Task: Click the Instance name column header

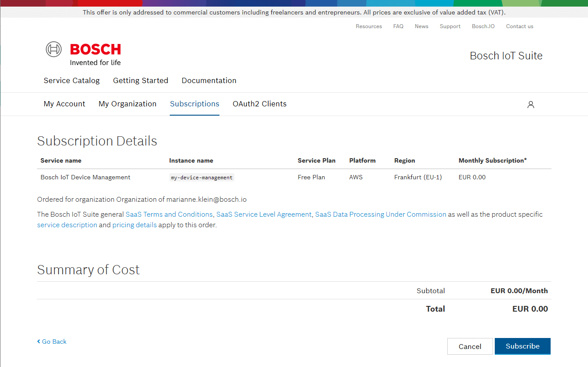Action: point(191,160)
